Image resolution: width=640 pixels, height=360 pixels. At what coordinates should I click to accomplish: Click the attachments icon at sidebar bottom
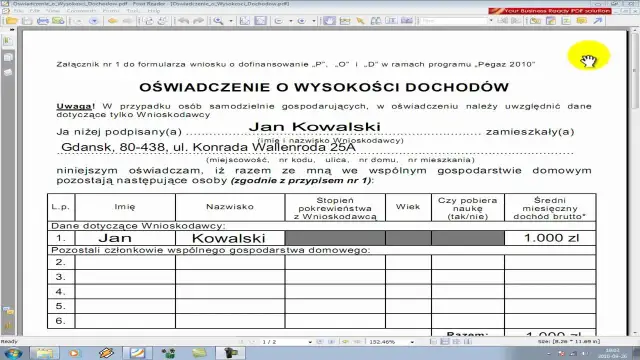8,326
